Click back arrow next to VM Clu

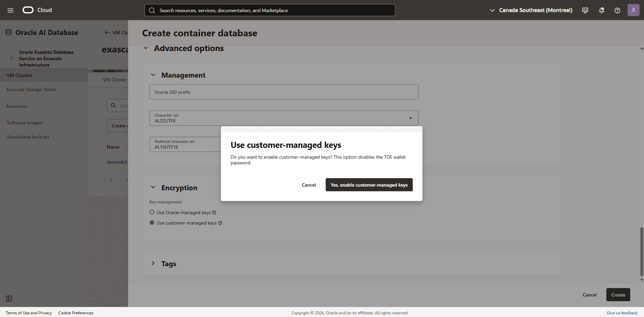(x=107, y=33)
